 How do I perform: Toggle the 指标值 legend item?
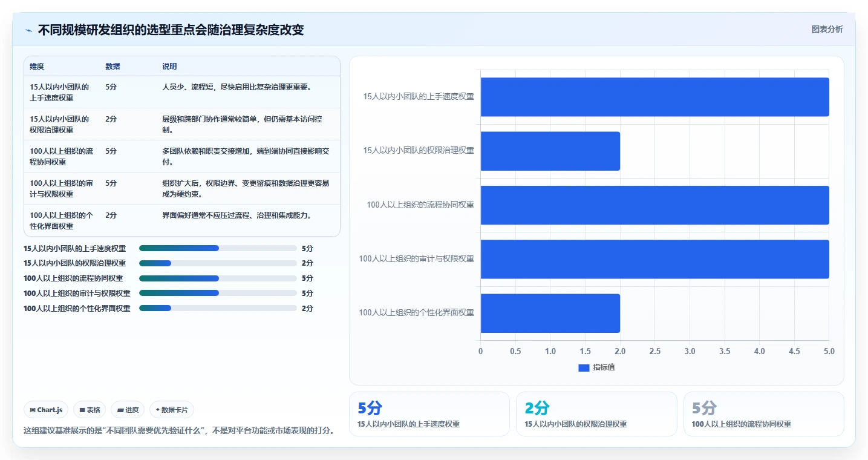pyautogui.click(x=596, y=367)
